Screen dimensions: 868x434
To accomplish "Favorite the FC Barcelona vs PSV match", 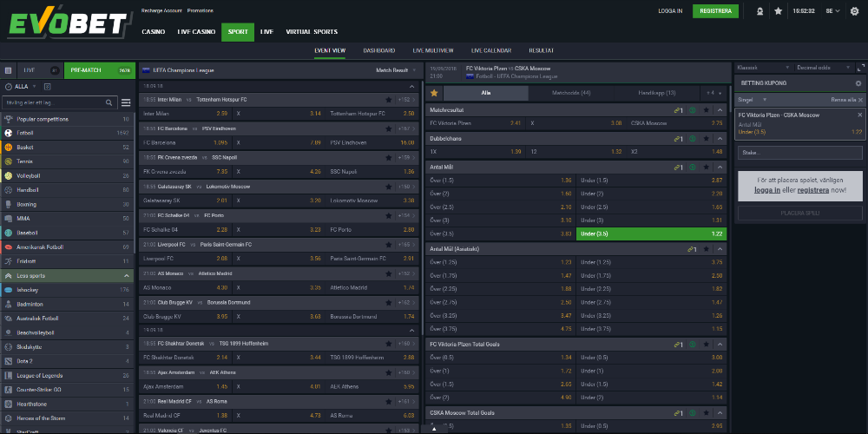I will [389, 128].
